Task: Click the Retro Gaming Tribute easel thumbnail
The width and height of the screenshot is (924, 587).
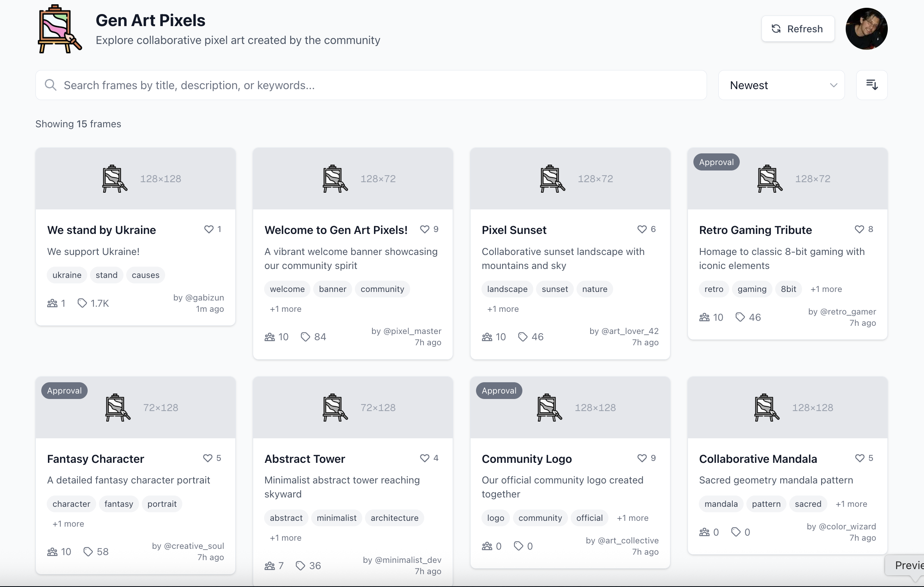Action: (x=769, y=179)
